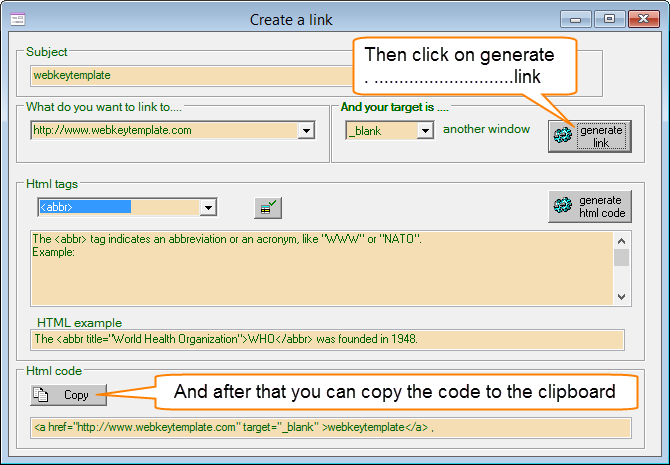The image size is (670, 465).
Task: Click in the Subject field webkeytemplate
Action: point(192,76)
